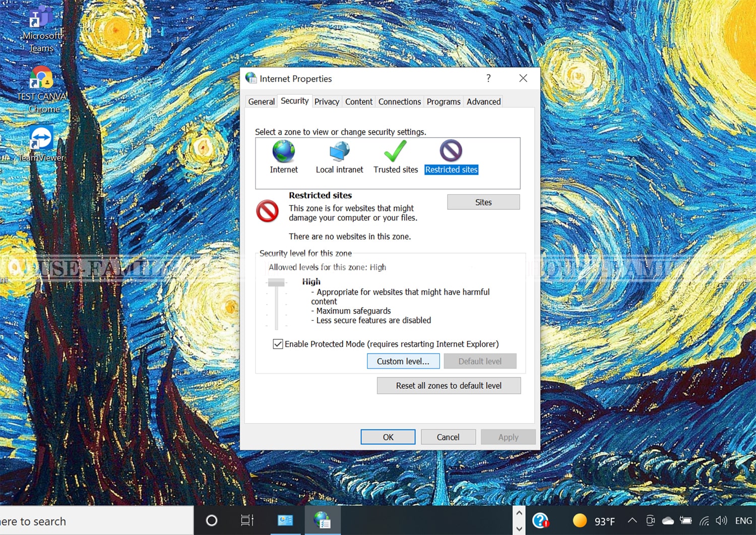Click the taskbar scroll up arrow
Viewport: 756px width, 535px height.
click(x=519, y=513)
